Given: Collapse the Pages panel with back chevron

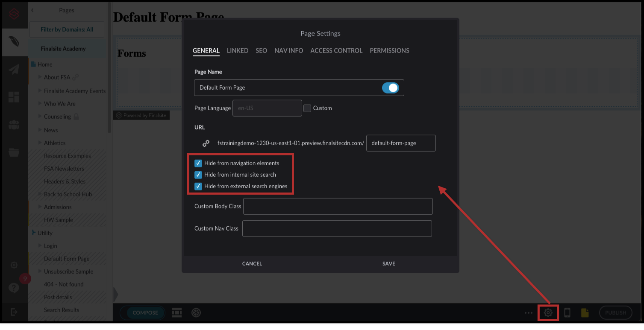Looking at the screenshot, I should (x=32, y=10).
